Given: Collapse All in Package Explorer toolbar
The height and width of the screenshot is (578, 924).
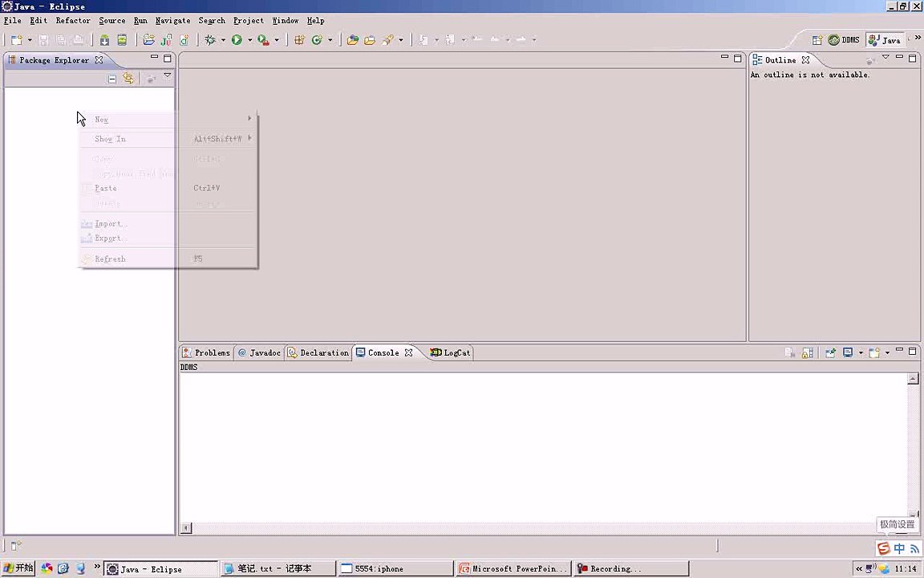Looking at the screenshot, I should pyautogui.click(x=112, y=78).
